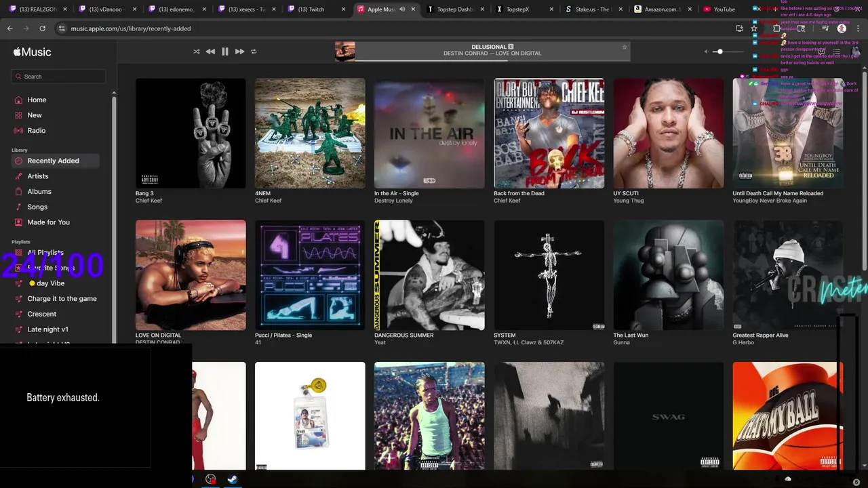Open Until Death Call My Name Reloaded cover
Viewport: 868px width, 488px height.
click(787, 134)
